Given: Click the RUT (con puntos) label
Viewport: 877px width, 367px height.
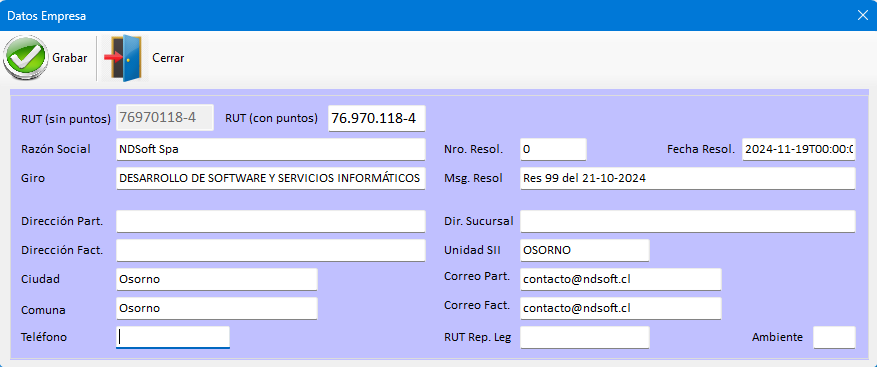Looking at the screenshot, I should pyautogui.click(x=271, y=118).
